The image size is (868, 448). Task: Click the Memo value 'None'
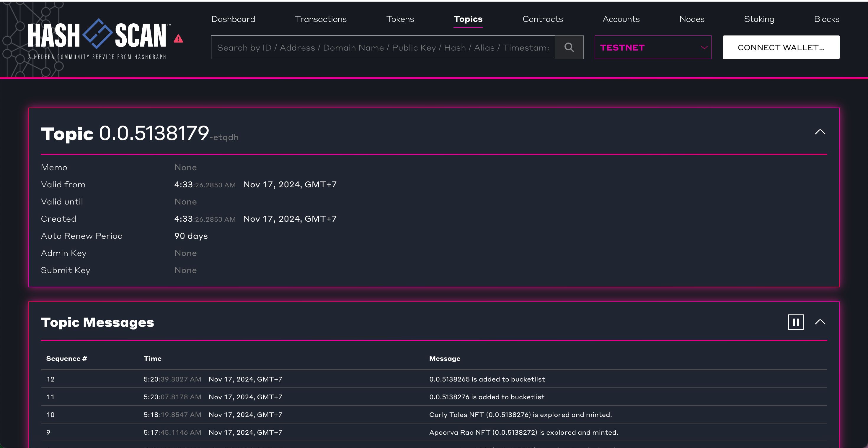[x=185, y=167]
